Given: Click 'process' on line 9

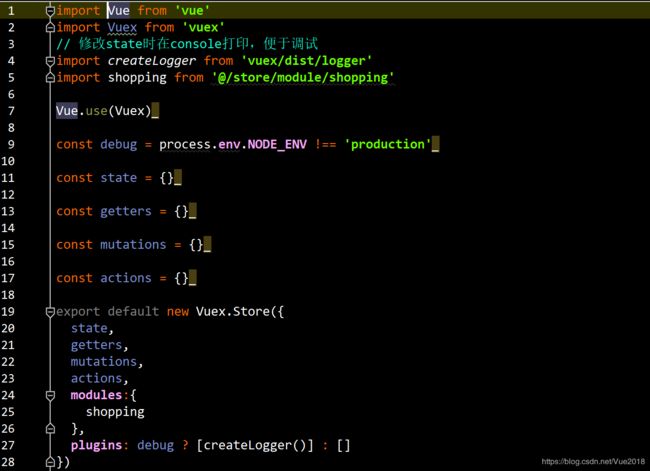Looking at the screenshot, I should point(185,144).
